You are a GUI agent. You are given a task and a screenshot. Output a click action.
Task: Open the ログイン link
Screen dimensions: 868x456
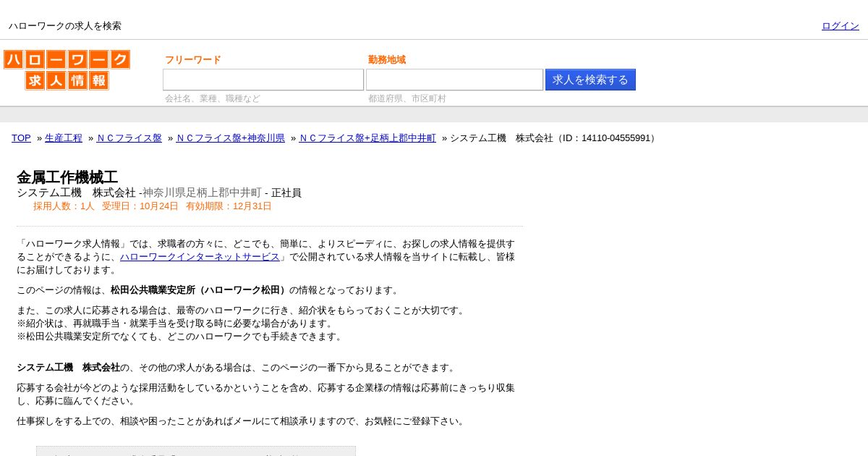(840, 26)
